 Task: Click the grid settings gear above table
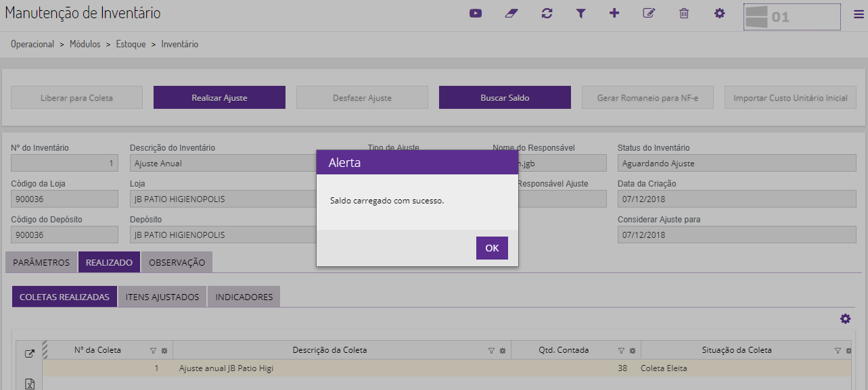click(845, 318)
